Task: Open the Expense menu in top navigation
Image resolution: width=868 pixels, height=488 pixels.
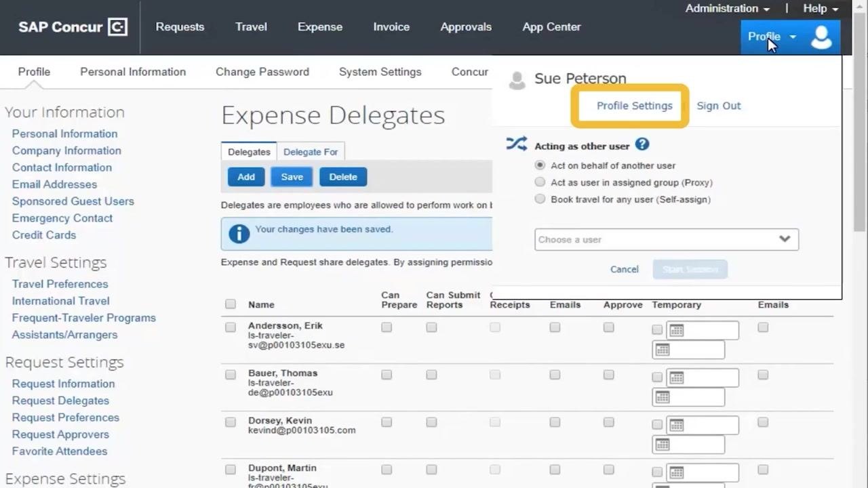Action: click(320, 27)
